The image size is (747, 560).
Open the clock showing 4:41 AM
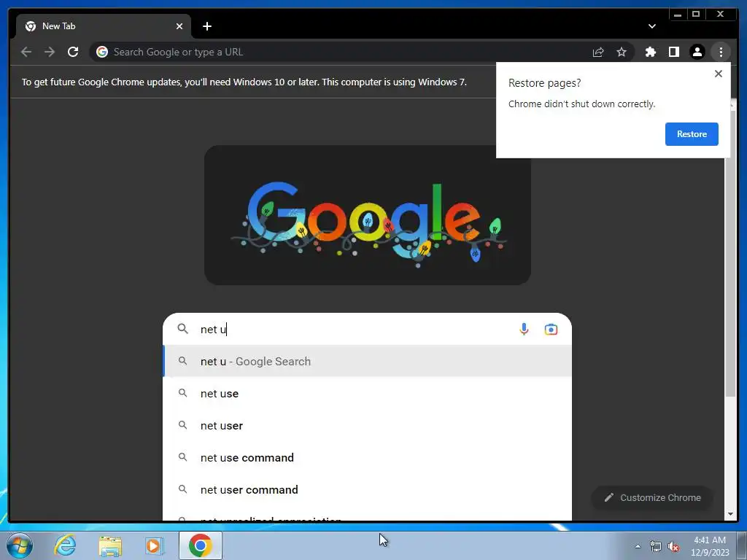(x=710, y=546)
